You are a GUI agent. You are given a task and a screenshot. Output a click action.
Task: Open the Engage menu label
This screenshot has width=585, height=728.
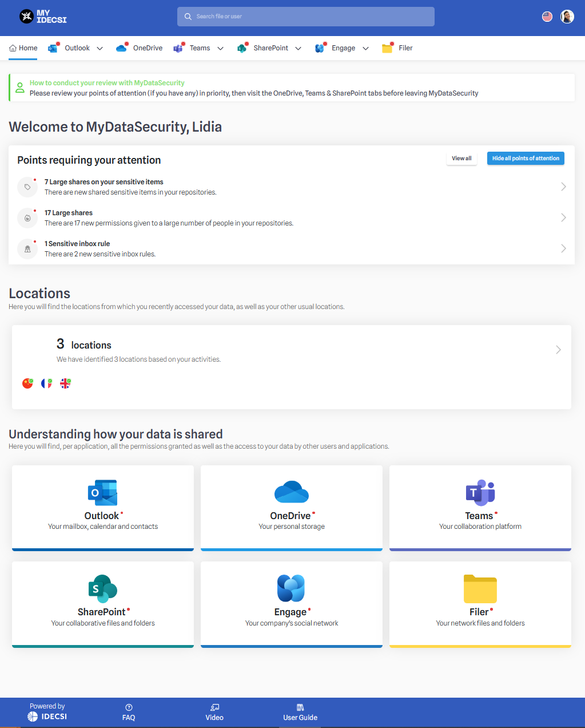pos(343,48)
